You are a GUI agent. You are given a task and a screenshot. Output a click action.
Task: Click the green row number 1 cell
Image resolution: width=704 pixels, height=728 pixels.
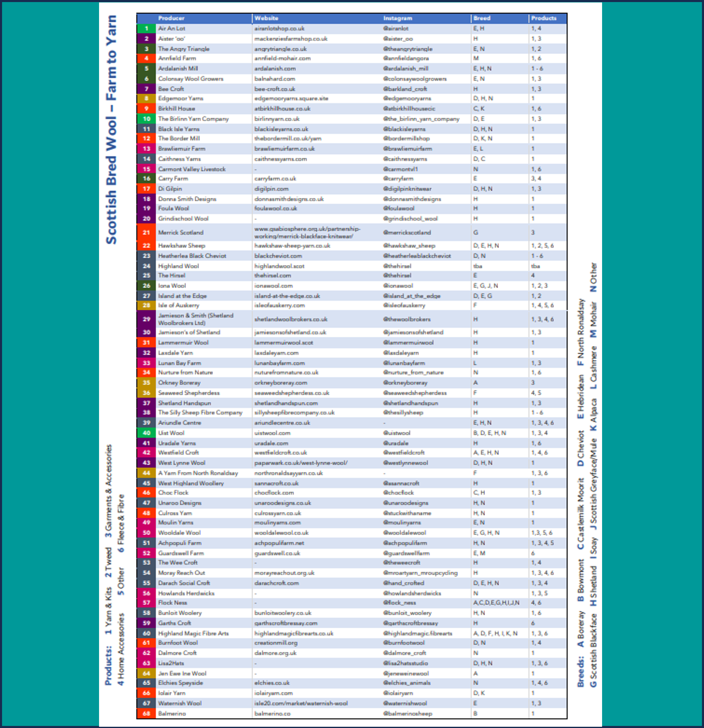[x=146, y=28]
